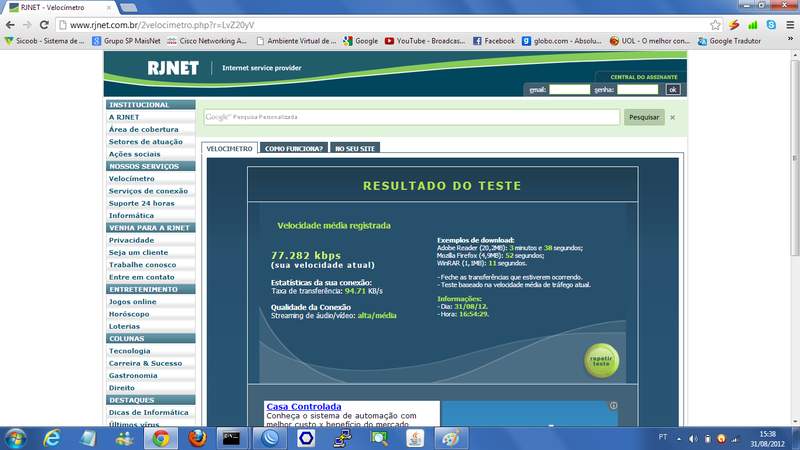Viewport: 800px width, 450px height.
Task: Click the address bar URL field
Action: (383, 24)
